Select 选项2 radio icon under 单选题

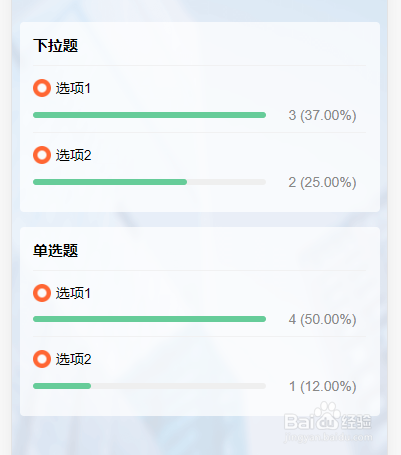pos(42,359)
